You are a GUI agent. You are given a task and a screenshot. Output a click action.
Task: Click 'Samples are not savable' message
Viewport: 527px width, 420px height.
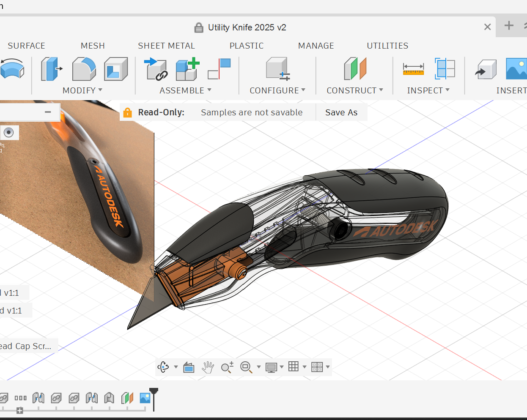[252, 112]
